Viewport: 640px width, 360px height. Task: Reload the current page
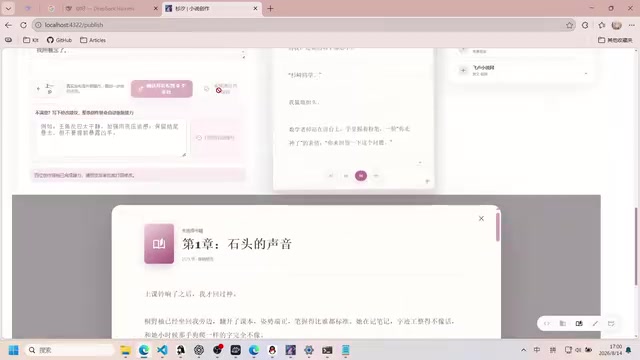(x=23, y=25)
